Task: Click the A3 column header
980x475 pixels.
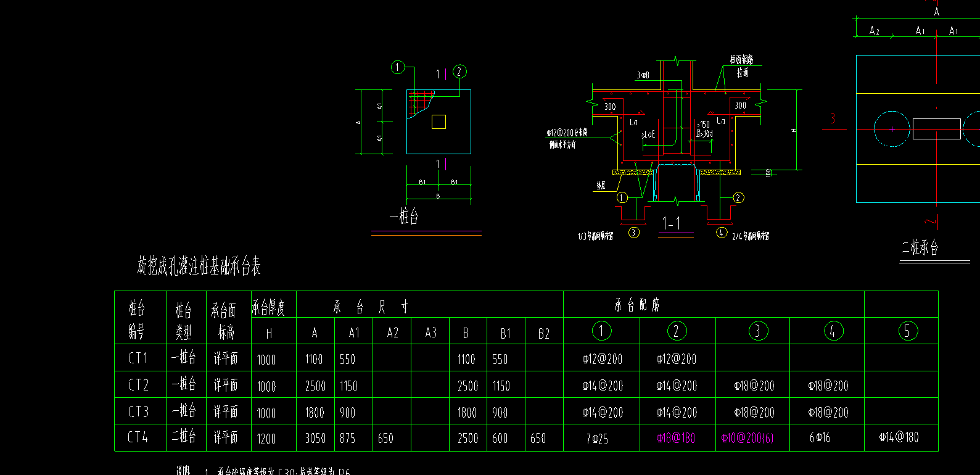Action: (x=430, y=333)
